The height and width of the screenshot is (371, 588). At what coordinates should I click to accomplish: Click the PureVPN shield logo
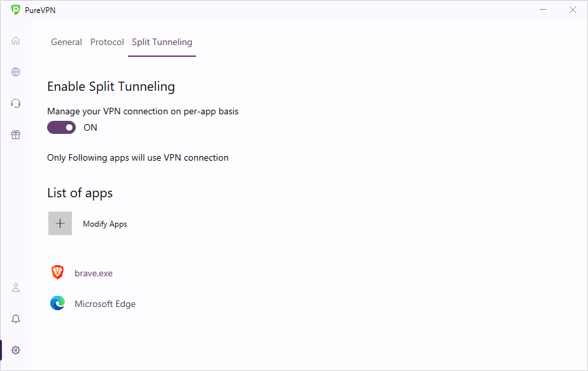pyautogui.click(x=16, y=10)
